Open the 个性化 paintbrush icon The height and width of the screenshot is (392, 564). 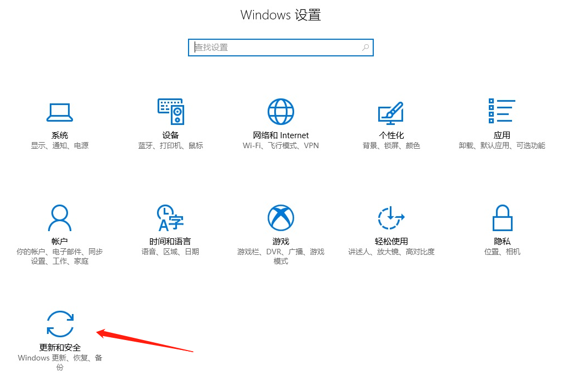click(391, 112)
